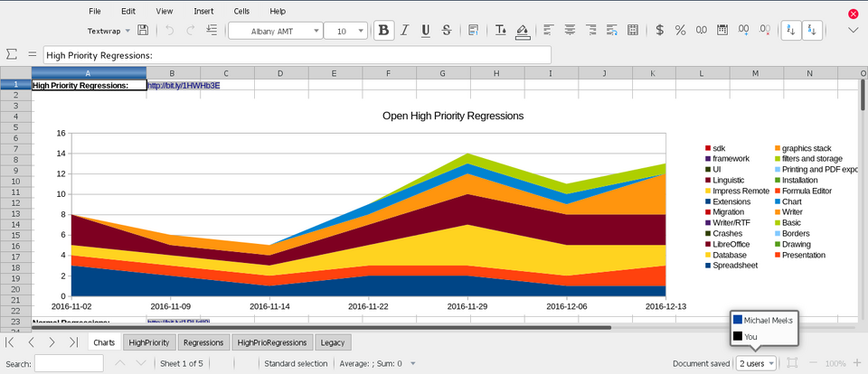
Task: Click in the Search input field
Action: coord(69,363)
